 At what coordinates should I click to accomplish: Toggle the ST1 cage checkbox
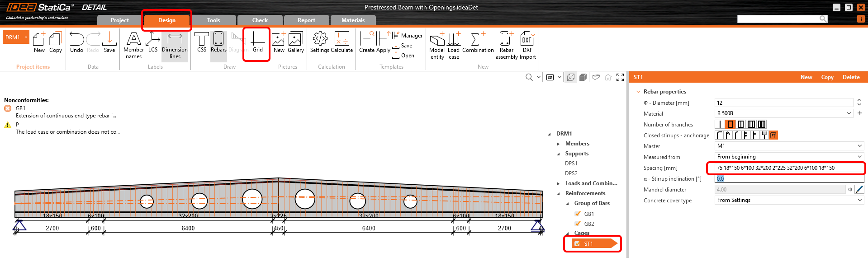point(577,244)
